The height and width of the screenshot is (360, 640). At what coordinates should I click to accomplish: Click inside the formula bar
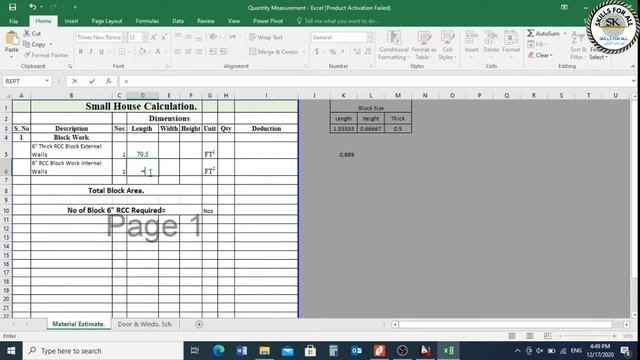click(376, 81)
